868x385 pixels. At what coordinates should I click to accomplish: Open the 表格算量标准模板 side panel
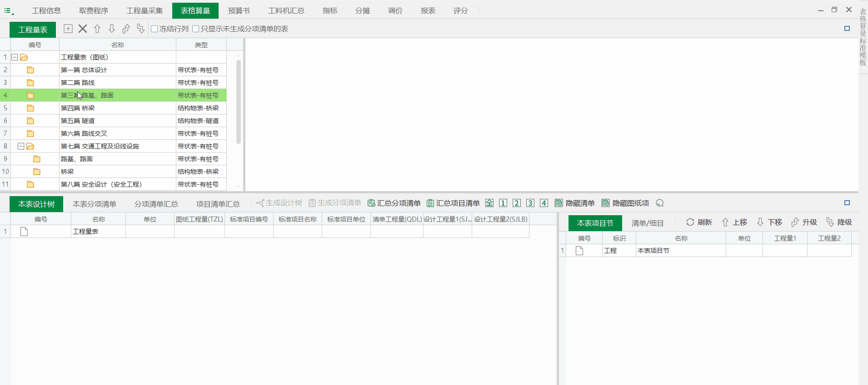(x=863, y=37)
